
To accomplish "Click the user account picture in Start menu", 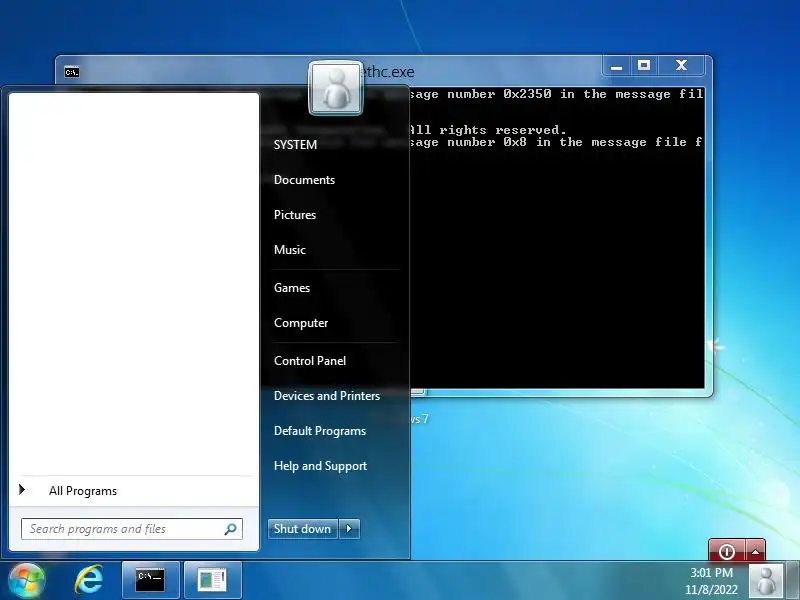I will coord(336,88).
